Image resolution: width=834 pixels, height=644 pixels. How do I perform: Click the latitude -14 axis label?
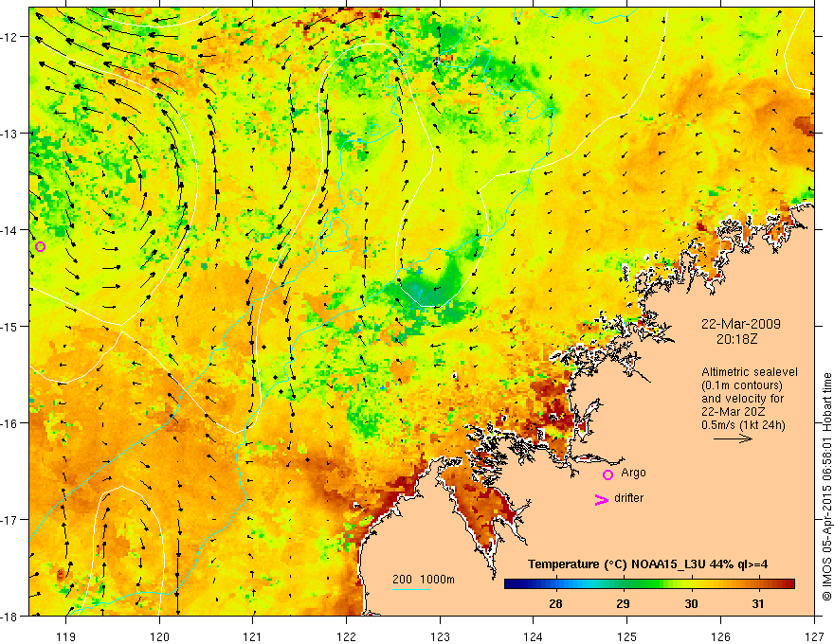click(10, 230)
